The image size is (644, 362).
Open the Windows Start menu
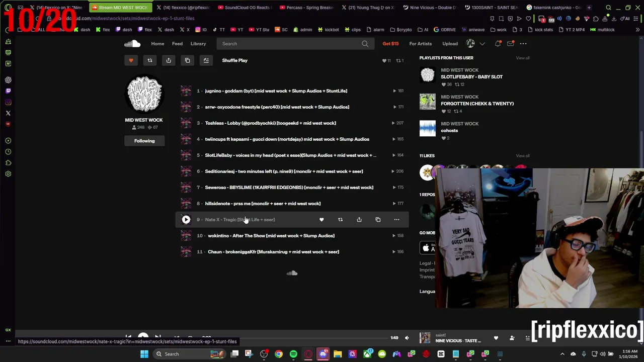pyautogui.click(x=144, y=354)
